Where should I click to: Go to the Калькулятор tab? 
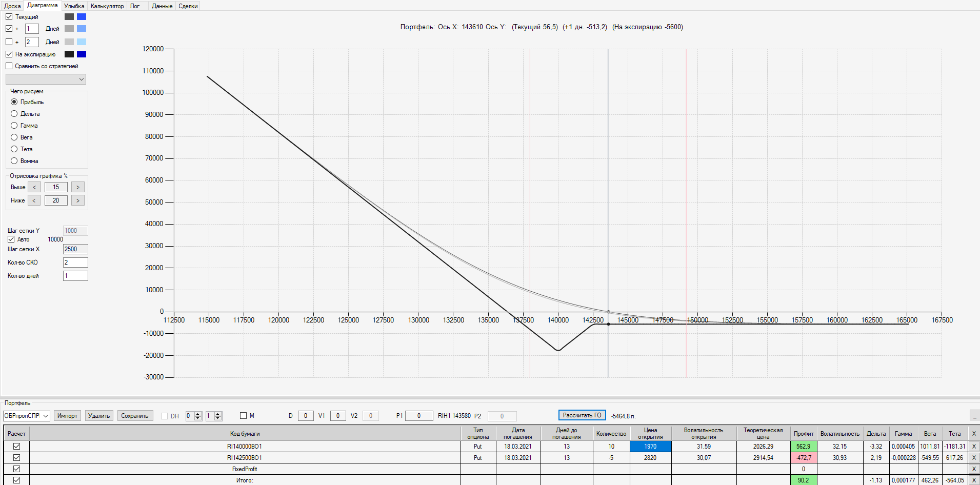point(107,6)
